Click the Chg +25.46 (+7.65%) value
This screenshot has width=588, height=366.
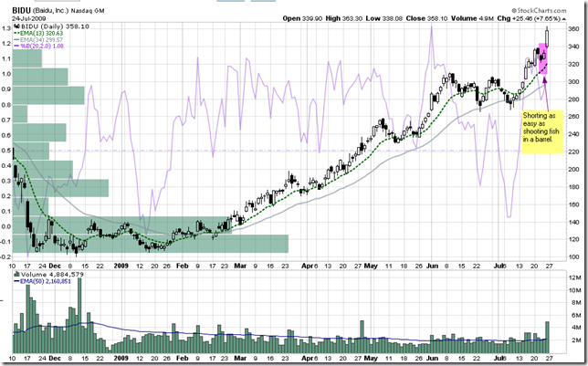point(529,18)
